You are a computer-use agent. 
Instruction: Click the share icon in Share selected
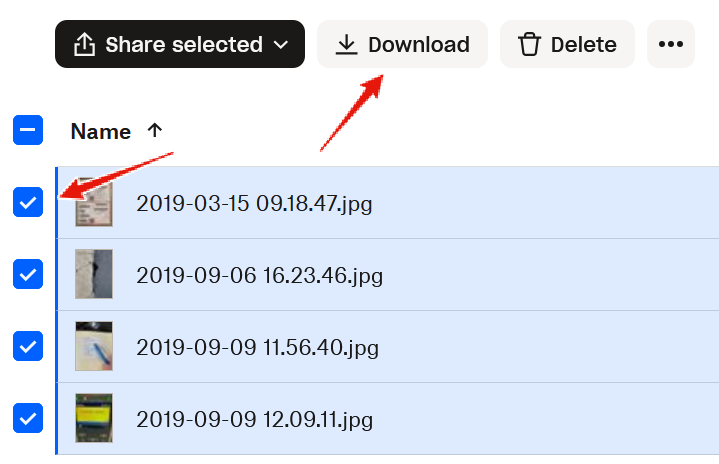pos(85,45)
